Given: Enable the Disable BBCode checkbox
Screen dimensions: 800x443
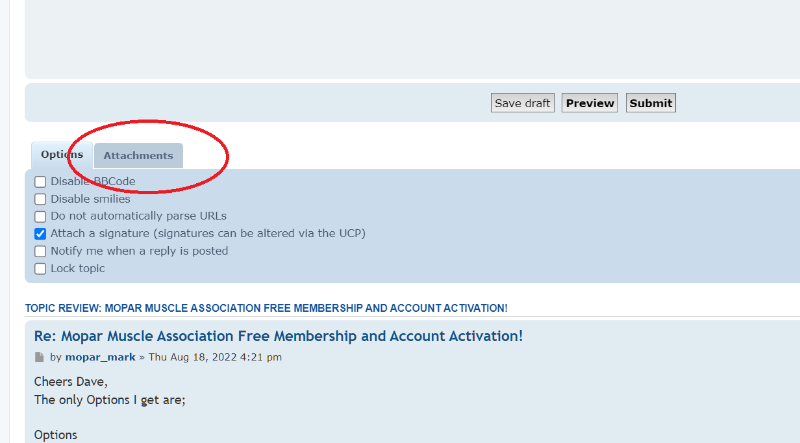Looking at the screenshot, I should coord(40,182).
